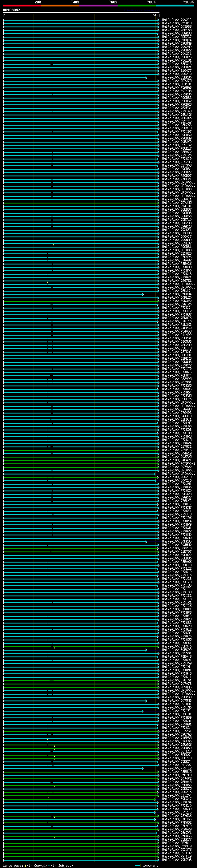Open hit UniRef100_C1MQC4

177,40
